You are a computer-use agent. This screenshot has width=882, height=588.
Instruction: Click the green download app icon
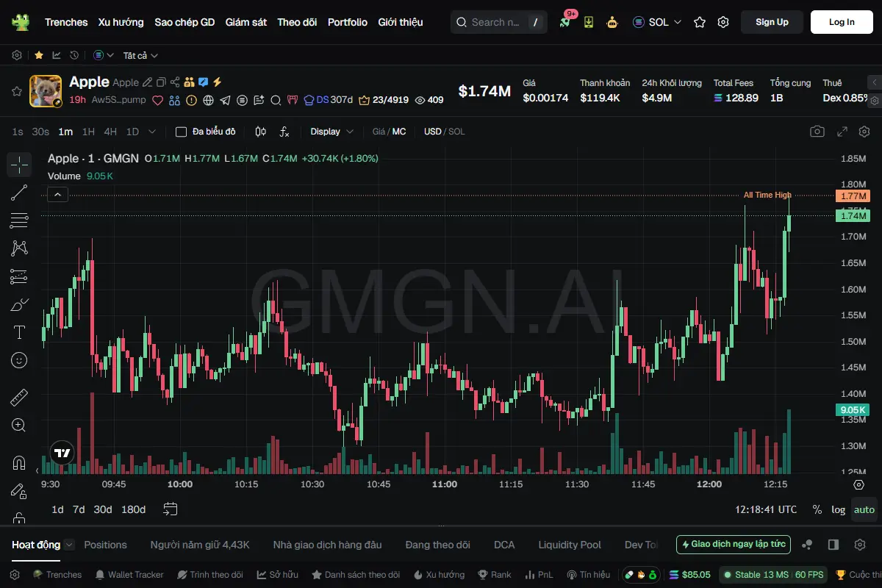pos(589,22)
